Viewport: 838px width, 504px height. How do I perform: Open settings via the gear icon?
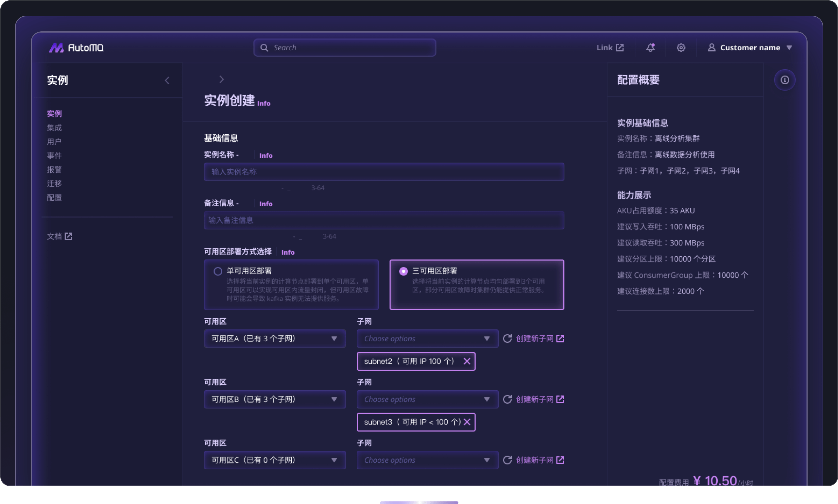tap(681, 47)
